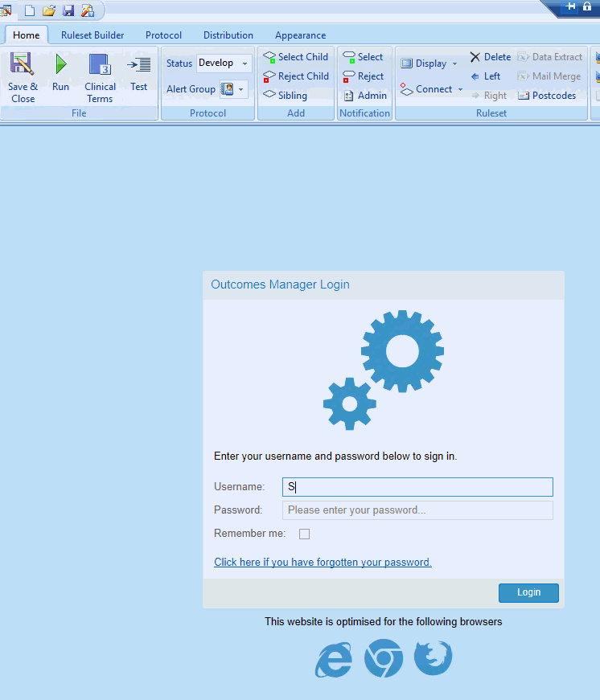Focus the Password input field
Screen dimensions: 600x700
click(x=417, y=510)
